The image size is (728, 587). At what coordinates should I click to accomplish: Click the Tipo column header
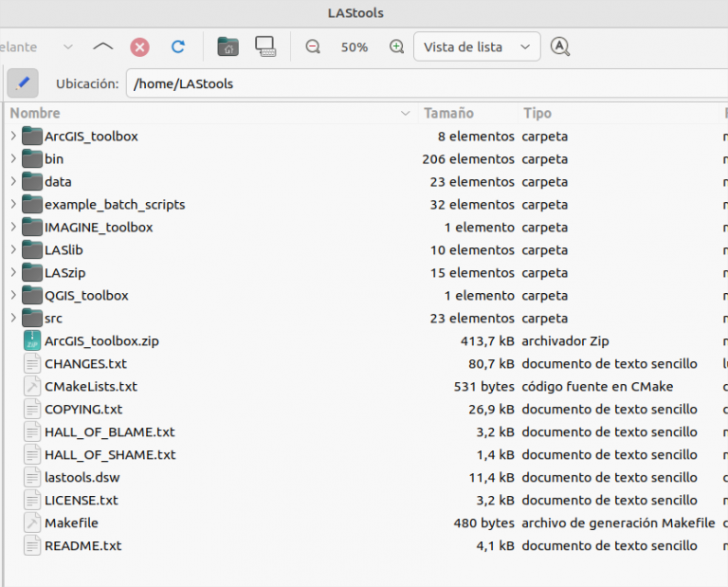(x=537, y=114)
